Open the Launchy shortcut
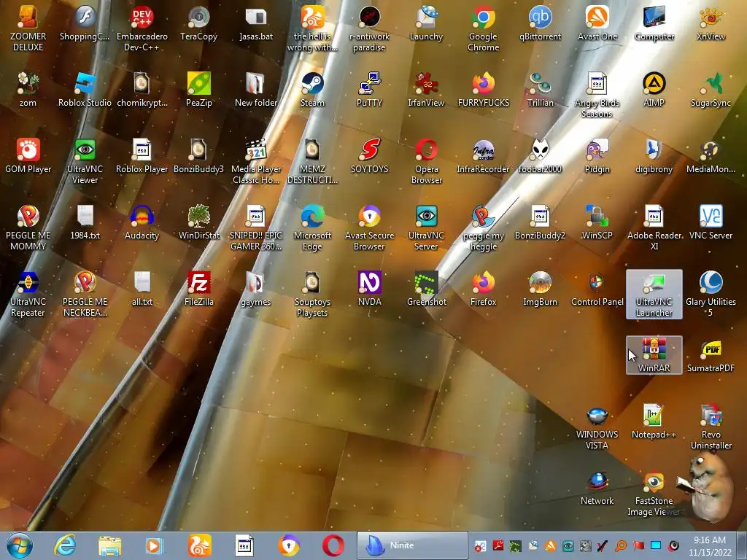 click(x=426, y=24)
